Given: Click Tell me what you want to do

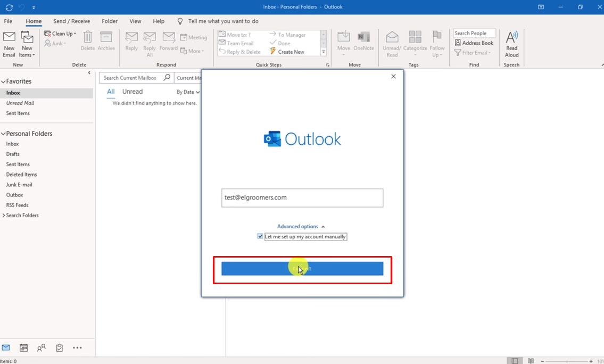Looking at the screenshot, I should (223, 21).
